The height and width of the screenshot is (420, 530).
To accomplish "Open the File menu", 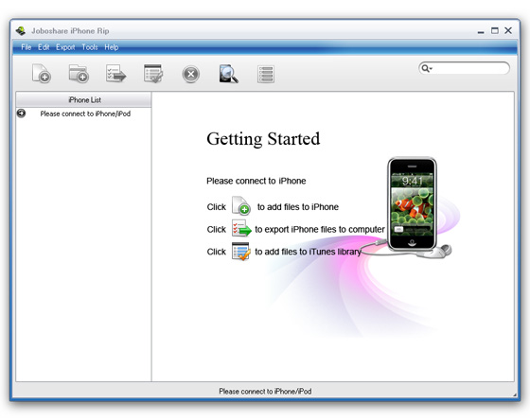I will [26, 47].
